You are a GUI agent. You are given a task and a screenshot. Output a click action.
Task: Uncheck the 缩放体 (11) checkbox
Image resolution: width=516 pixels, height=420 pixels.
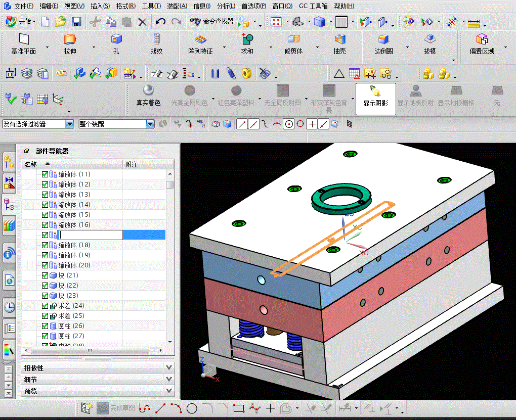tap(45, 174)
